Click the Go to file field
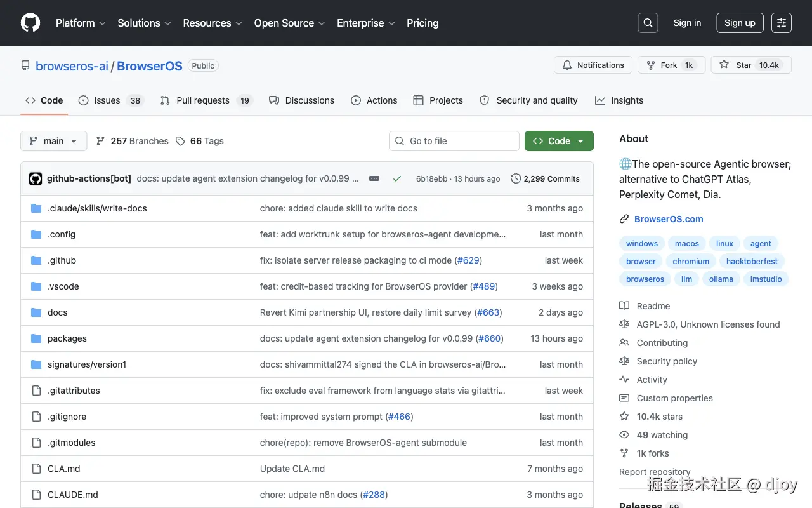The width and height of the screenshot is (812, 508). 454,141
